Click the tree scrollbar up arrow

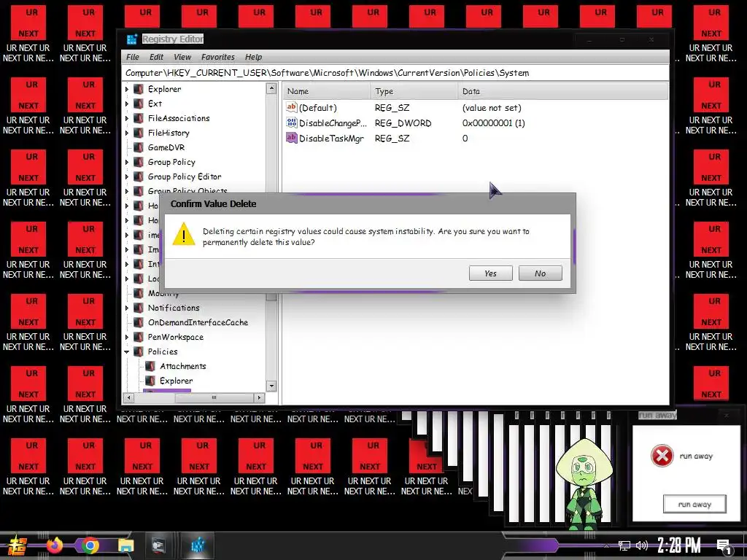pyautogui.click(x=271, y=88)
